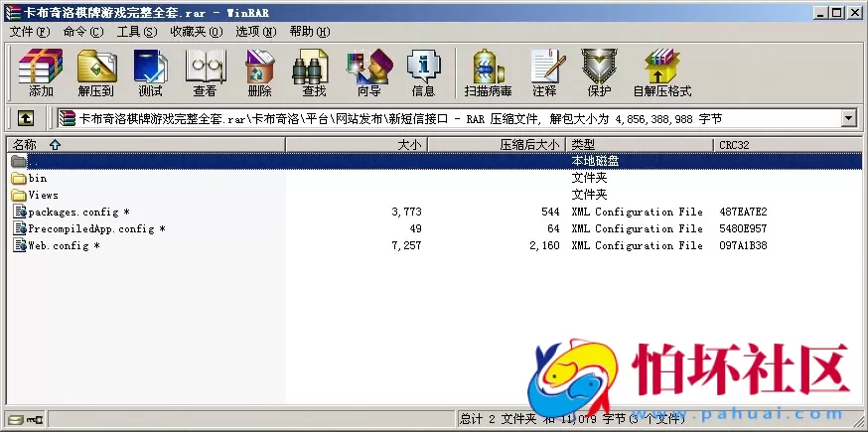Click the archive path text in address bar
This screenshot has height=432, width=868.
coord(401,118)
